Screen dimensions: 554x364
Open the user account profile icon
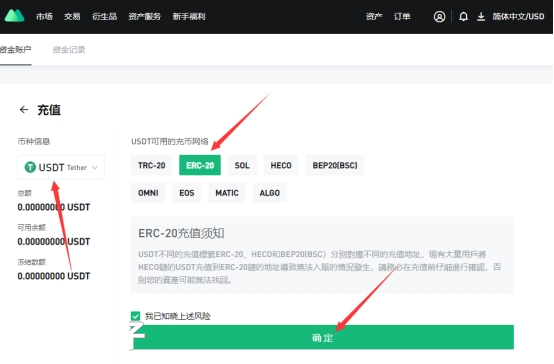pos(439,17)
